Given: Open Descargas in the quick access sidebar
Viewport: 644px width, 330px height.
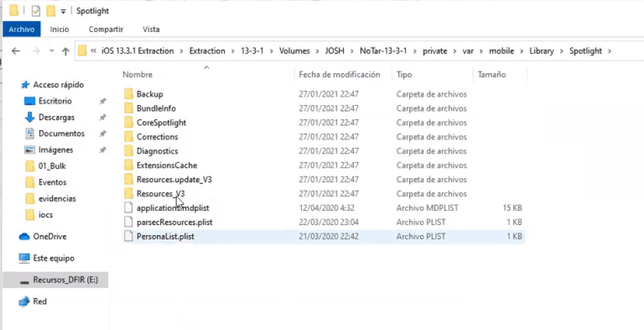Looking at the screenshot, I should pyautogui.click(x=57, y=118).
